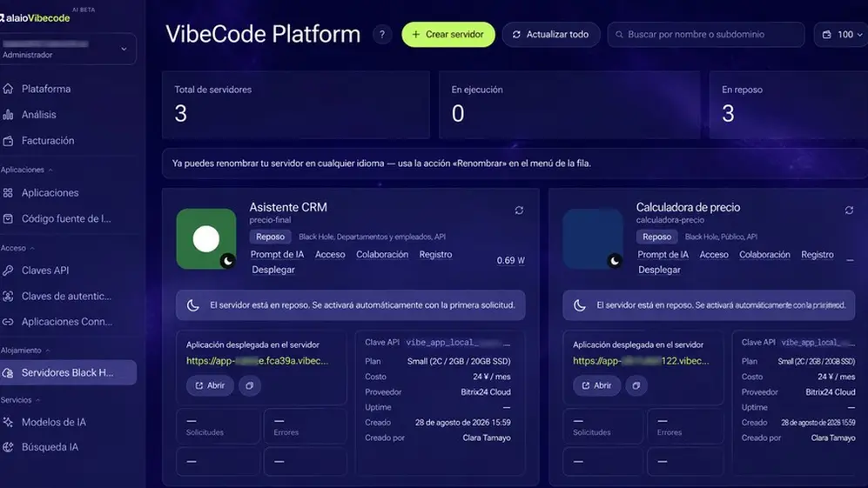The width and height of the screenshot is (868, 488).
Task: Click Bitrix24 Cloud provider in Asistente CRM card
Action: (486, 391)
